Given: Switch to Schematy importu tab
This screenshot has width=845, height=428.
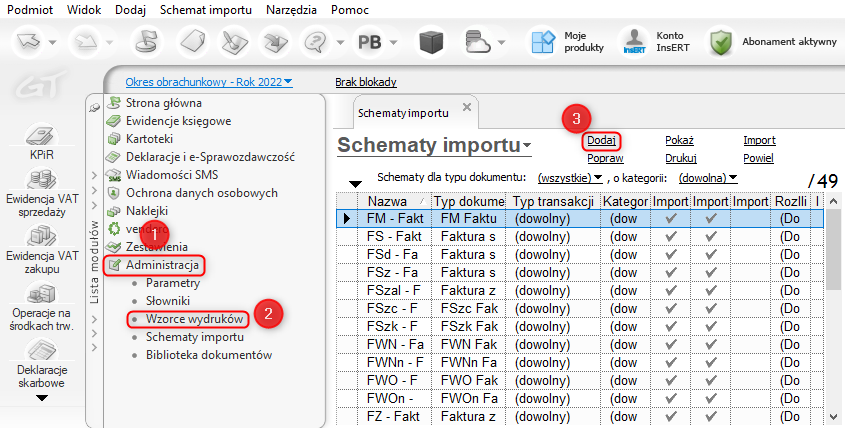Looking at the screenshot, I should click(403, 113).
